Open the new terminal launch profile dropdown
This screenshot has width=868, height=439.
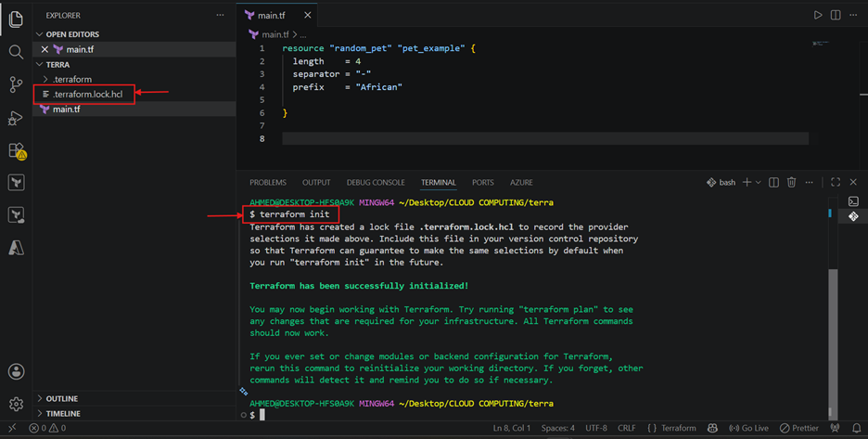[759, 182]
